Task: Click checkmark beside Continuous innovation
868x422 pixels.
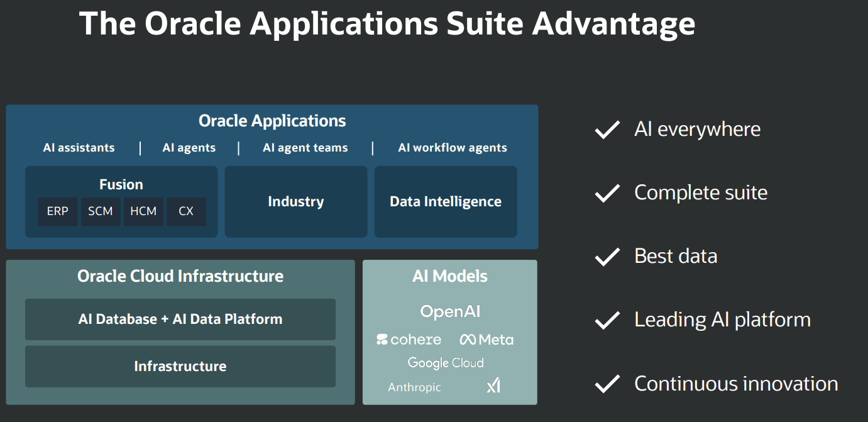Action: (607, 384)
